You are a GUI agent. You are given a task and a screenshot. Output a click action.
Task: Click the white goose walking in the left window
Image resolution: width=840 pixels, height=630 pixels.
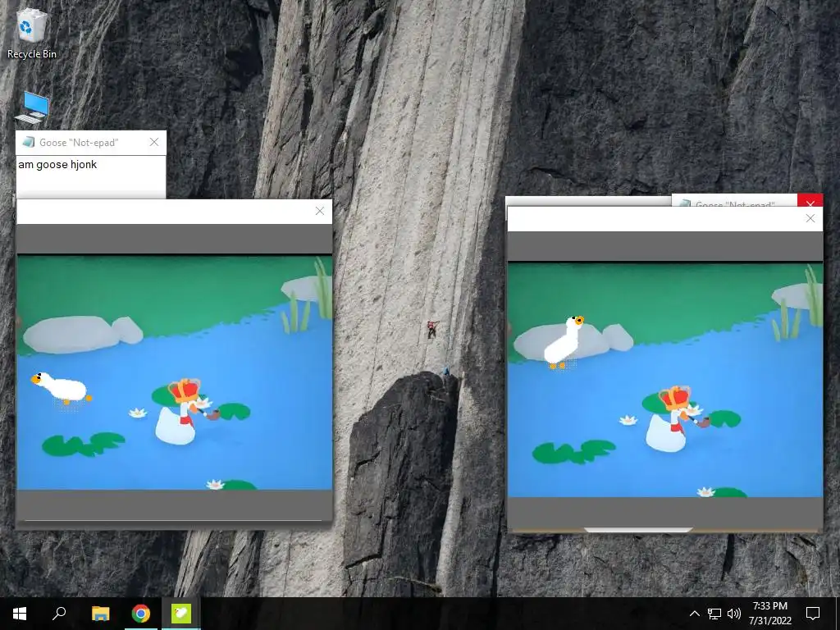coord(62,388)
